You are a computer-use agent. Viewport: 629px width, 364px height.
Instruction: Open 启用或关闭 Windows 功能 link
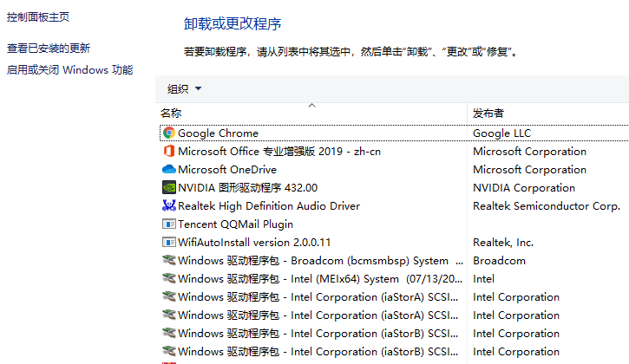(x=70, y=69)
